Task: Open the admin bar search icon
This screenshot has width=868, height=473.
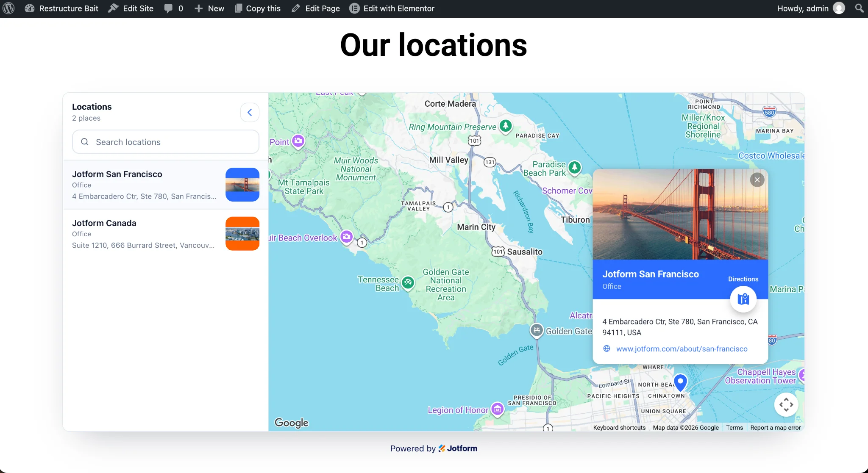Action: pos(859,8)
